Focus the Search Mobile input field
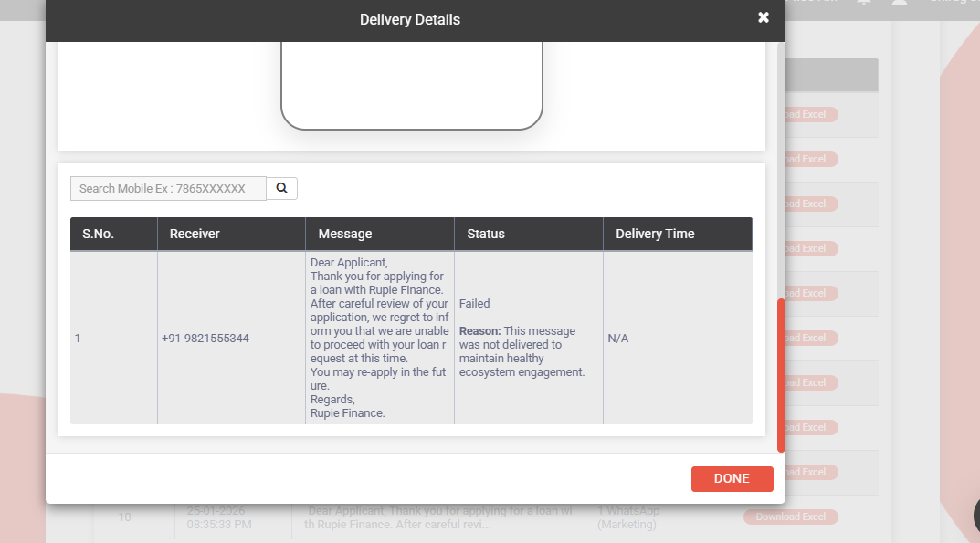Screen dimensions: 980x543 click(x=168, y=188)
